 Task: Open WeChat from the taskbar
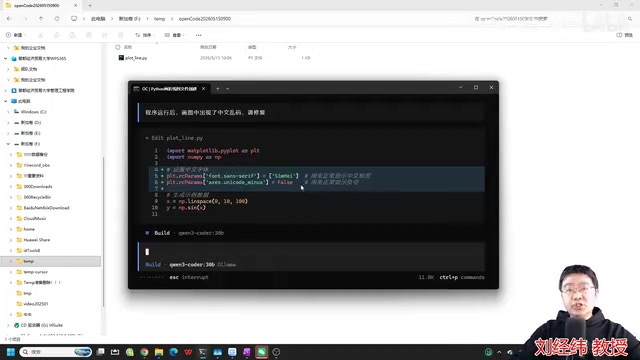point(261,352)
